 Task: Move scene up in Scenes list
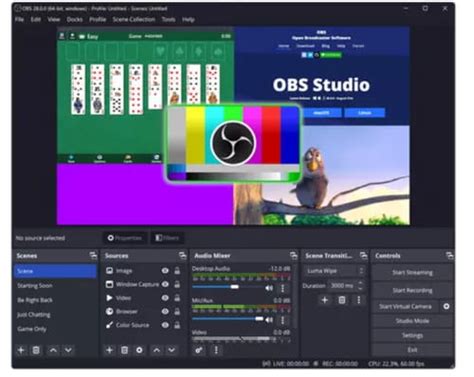click(53, 350)
